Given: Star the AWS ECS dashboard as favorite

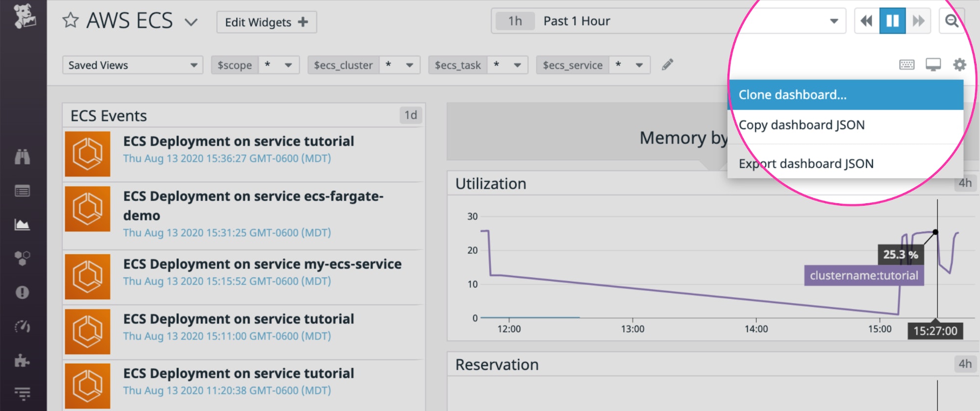Looking at the screenshot, I should pyautogui.click(x=71, y=21).
